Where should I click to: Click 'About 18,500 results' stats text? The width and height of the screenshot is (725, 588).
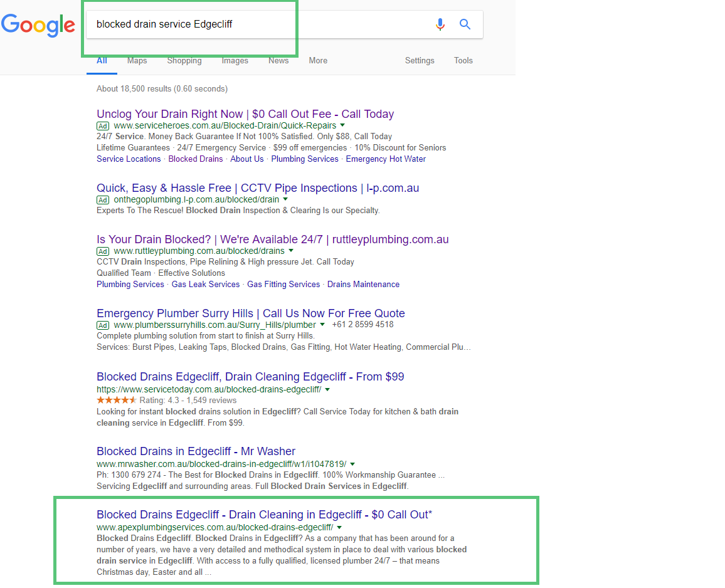[x=162, y=89]
